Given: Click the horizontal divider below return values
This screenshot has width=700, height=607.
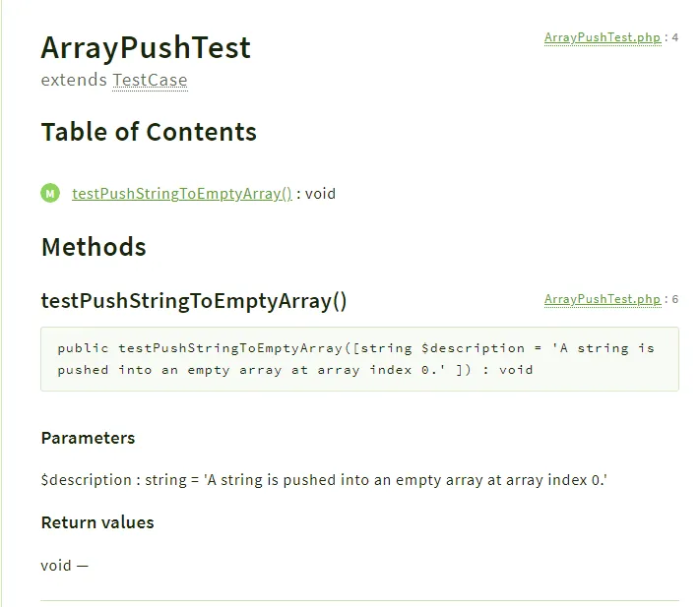Looking at the screenshot, I should coord(359,601).
